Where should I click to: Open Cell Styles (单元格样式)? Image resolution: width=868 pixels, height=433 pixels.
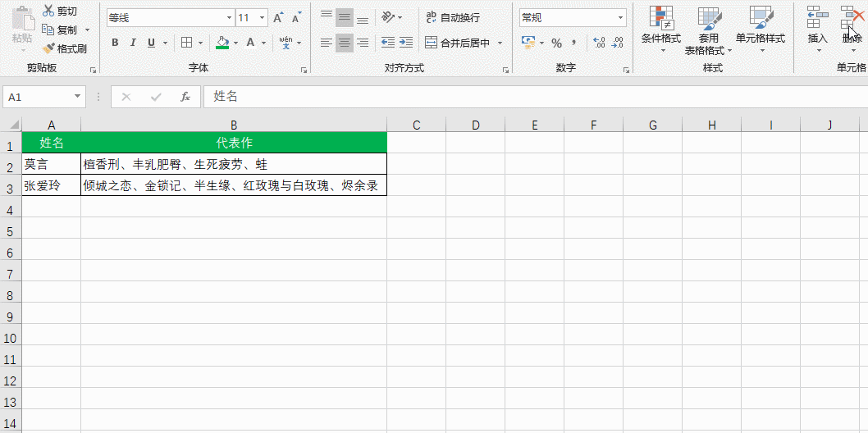pos(761,29)
